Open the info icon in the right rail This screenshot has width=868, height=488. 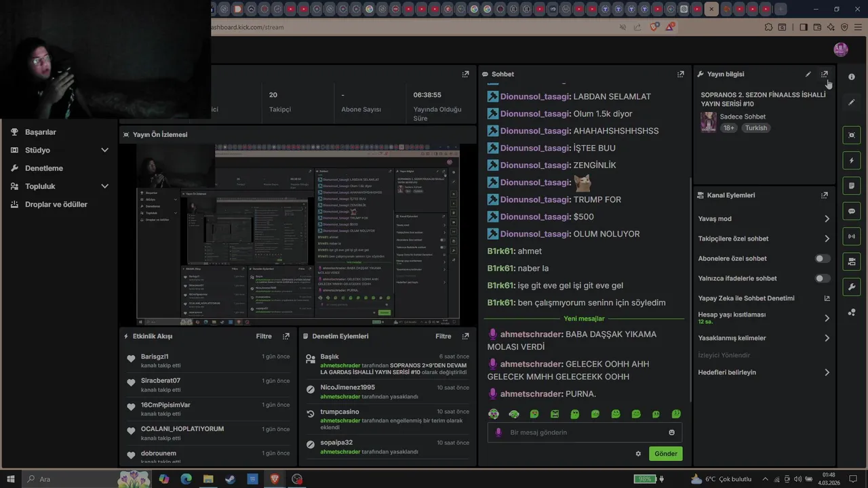click(x=852, y=77)
